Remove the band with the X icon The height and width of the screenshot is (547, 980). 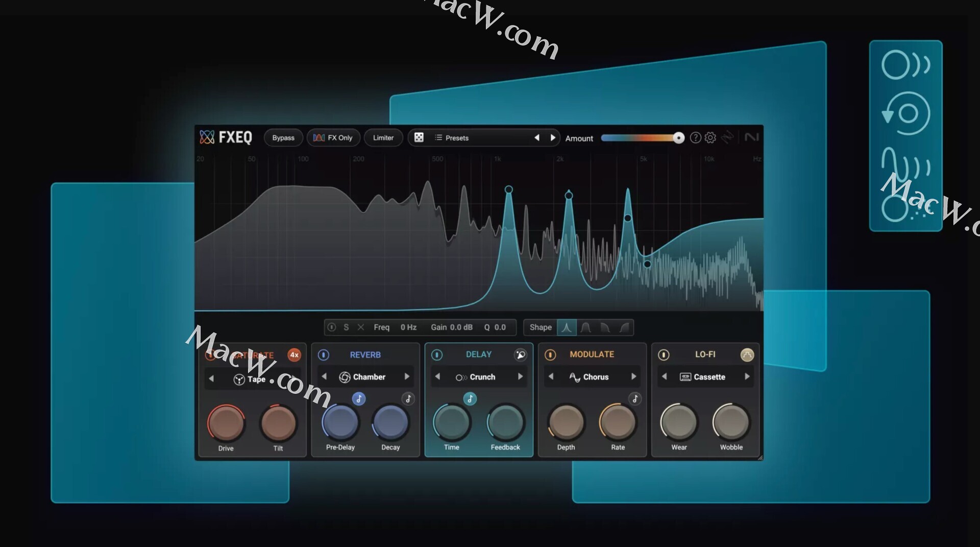tap(361, 327)
